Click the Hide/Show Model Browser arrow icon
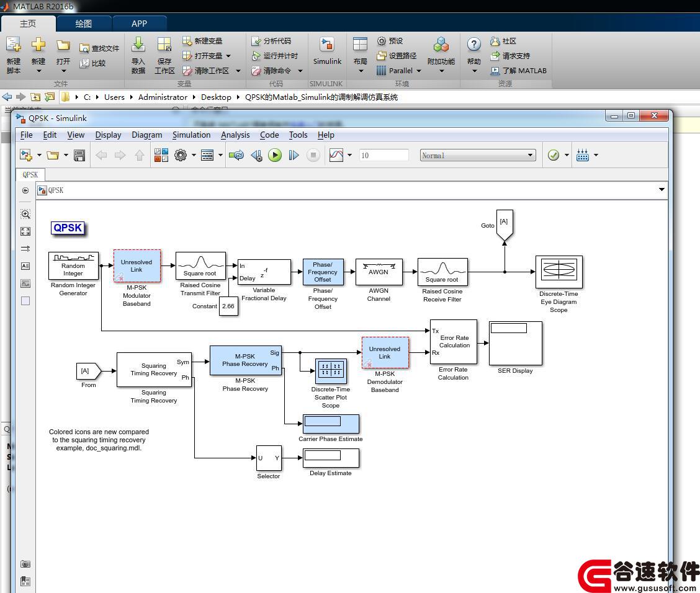Screen dimensions: 700x593 tap(25, 190)
